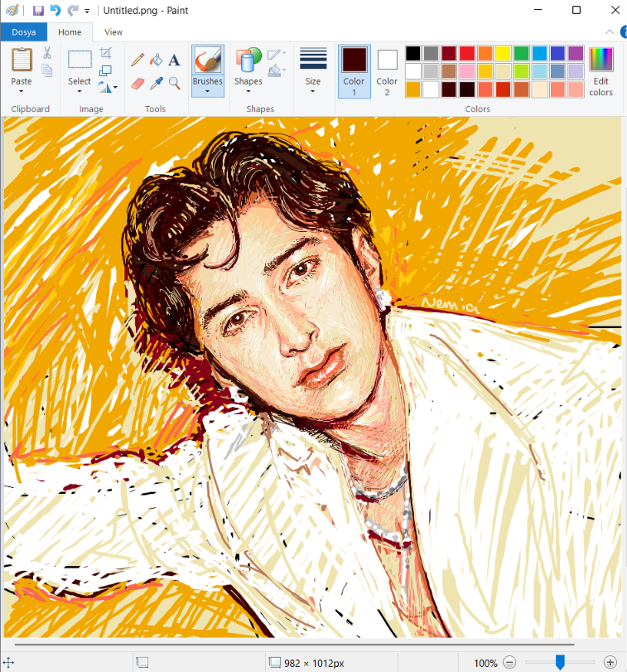Click the Save icon in title bar
627x672 pixels.
pos(39,10)
